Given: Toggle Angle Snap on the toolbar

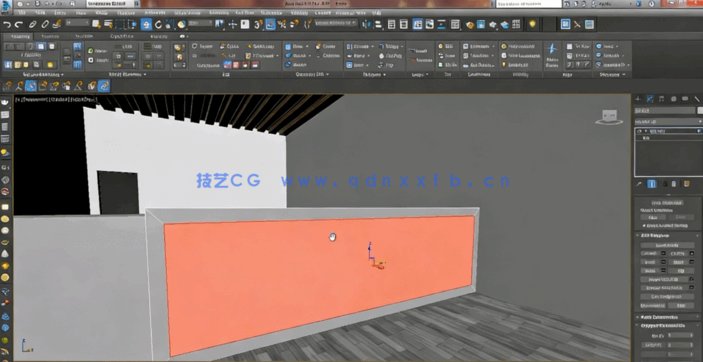Looking at the screenshot, I should pos(270,24).
